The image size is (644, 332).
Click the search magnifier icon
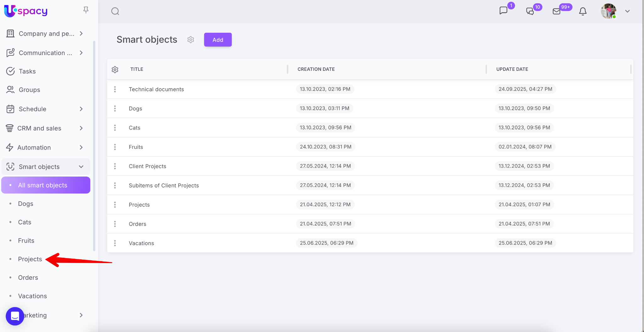point(115,11)
